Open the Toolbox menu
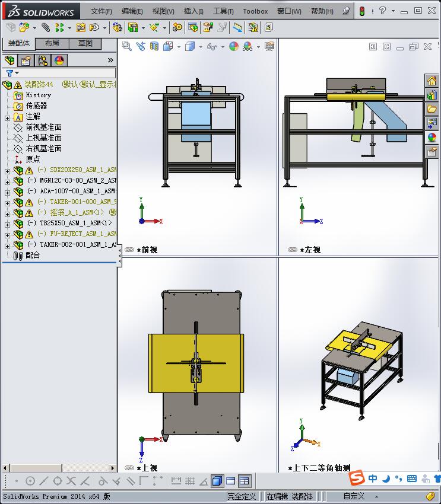The width and height of the screenshot is (441, 504). pyautogui.click(x=255, y=11)
